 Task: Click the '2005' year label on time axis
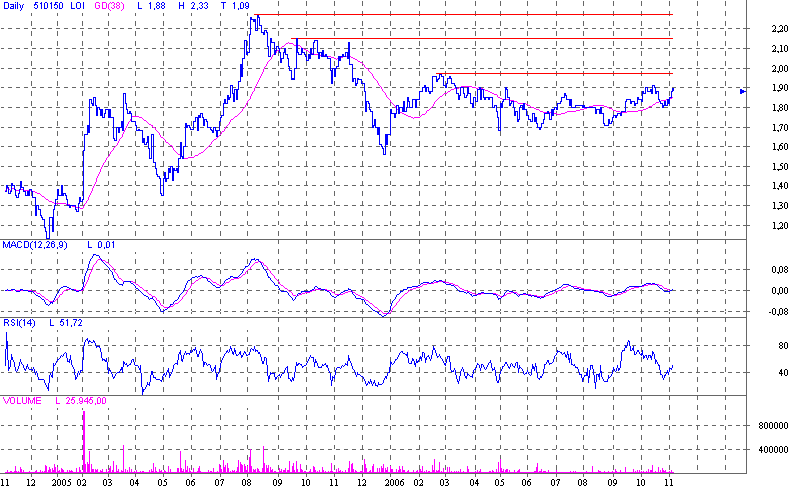coord(61,482)
